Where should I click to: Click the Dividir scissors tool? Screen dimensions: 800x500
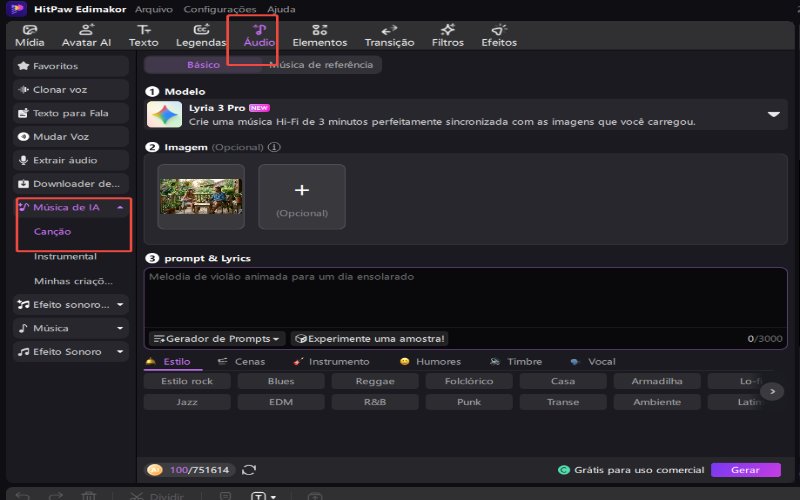pyautogui.click(x=136, y=496)
